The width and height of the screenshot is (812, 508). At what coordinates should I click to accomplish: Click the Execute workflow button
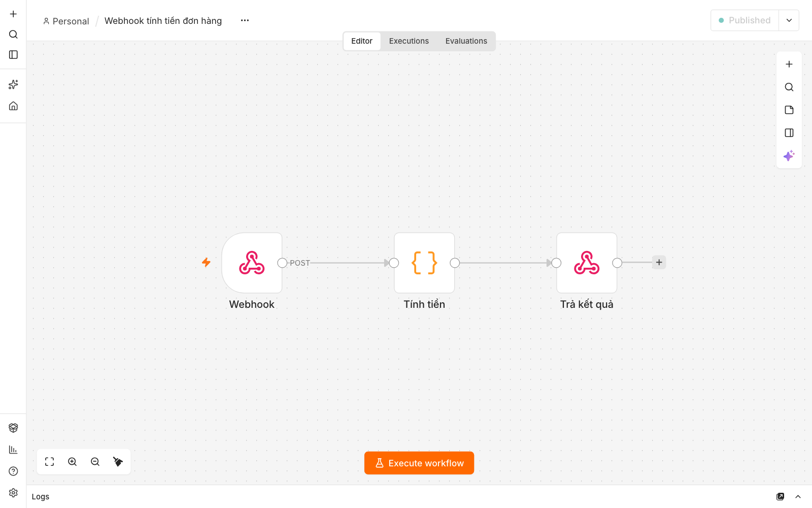[x=419, y=463]
